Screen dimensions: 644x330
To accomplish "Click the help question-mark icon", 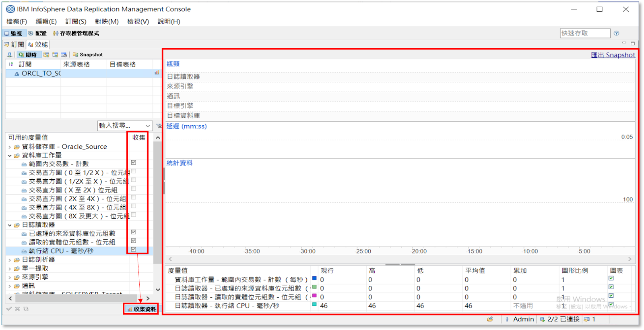I will pos(616,33).
